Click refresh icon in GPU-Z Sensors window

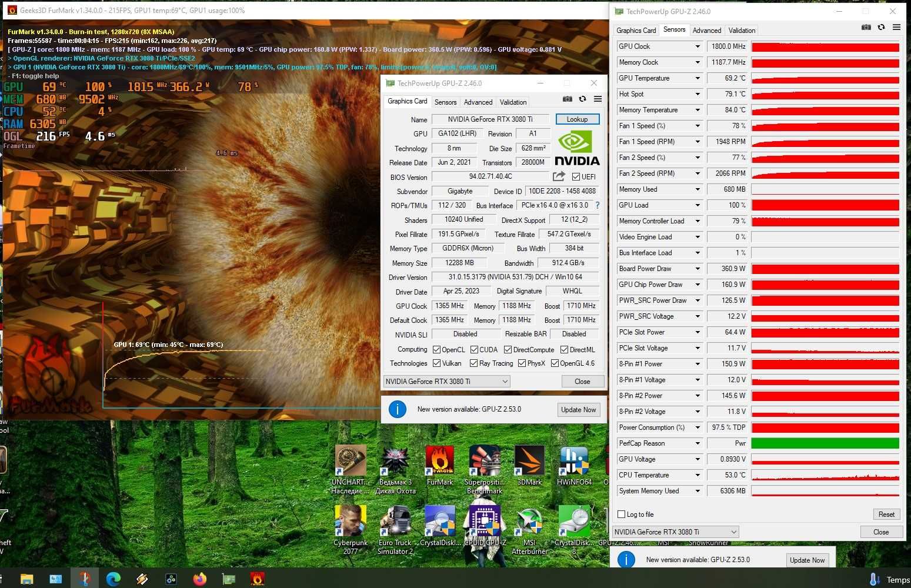(881, 28)
